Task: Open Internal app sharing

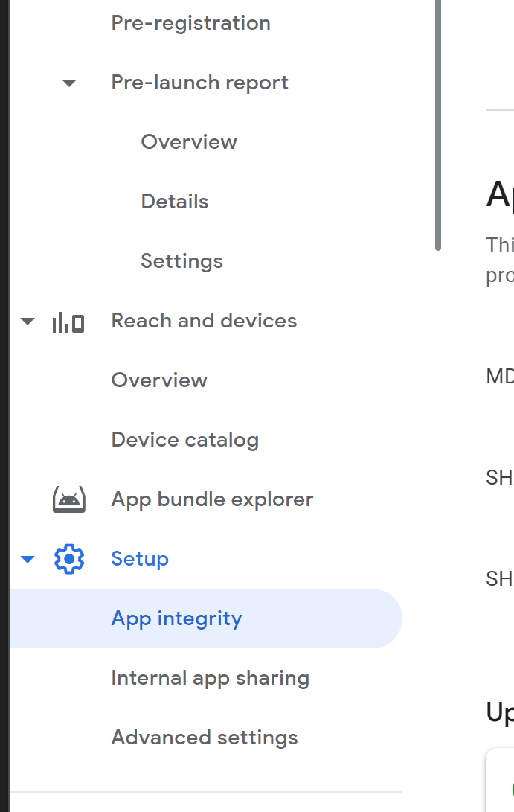Action: pos(210,678)
